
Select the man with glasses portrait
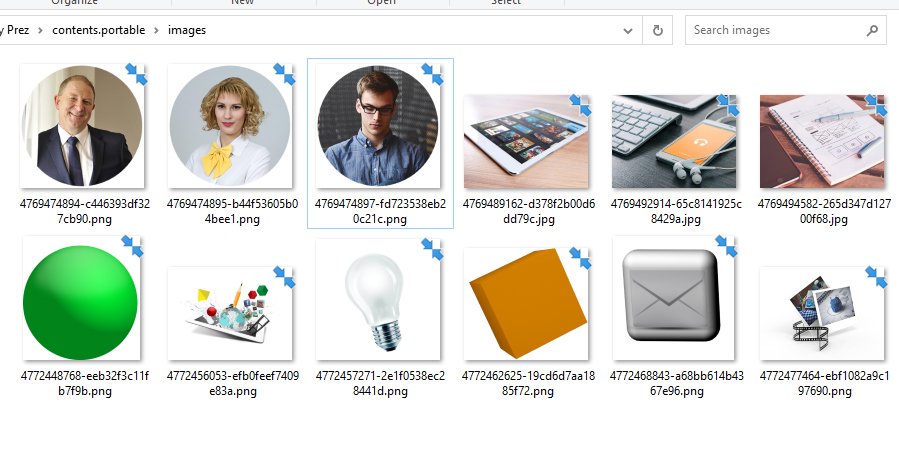(378, 126)
